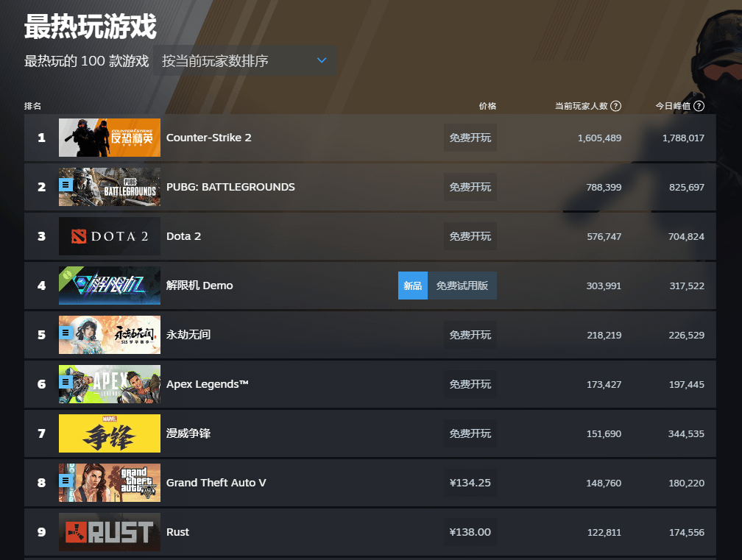742x560 pixels.
Task: Select current player count 576,747
Action: coord(604,236)
